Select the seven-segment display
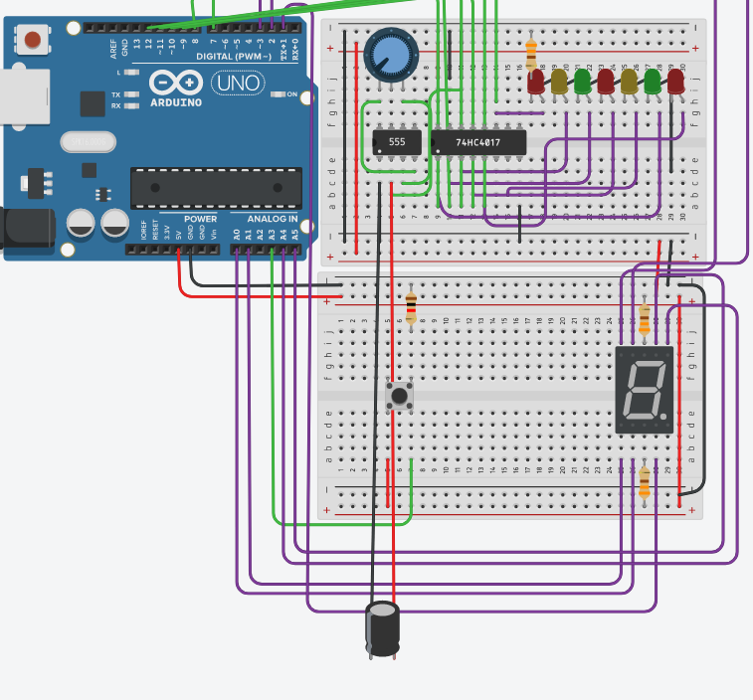The height and width of the screenshot is (700, 753). tap(644, 390)
